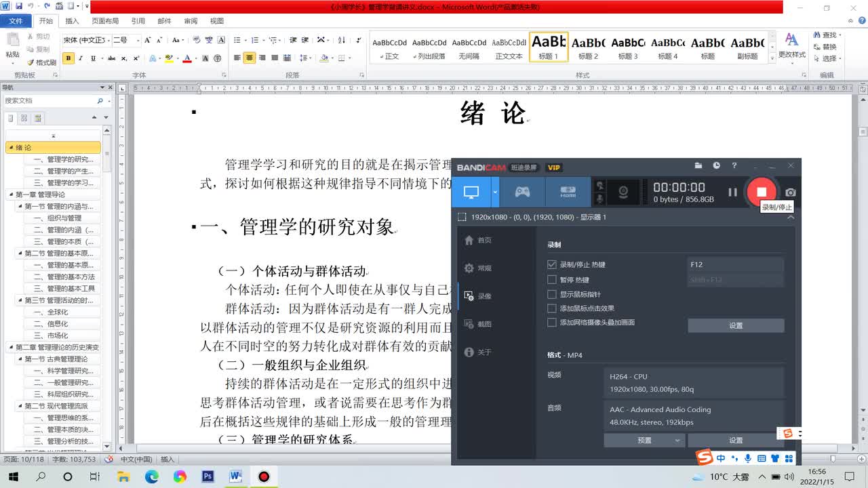Click the Format Painter tool

tap(42, 62)
